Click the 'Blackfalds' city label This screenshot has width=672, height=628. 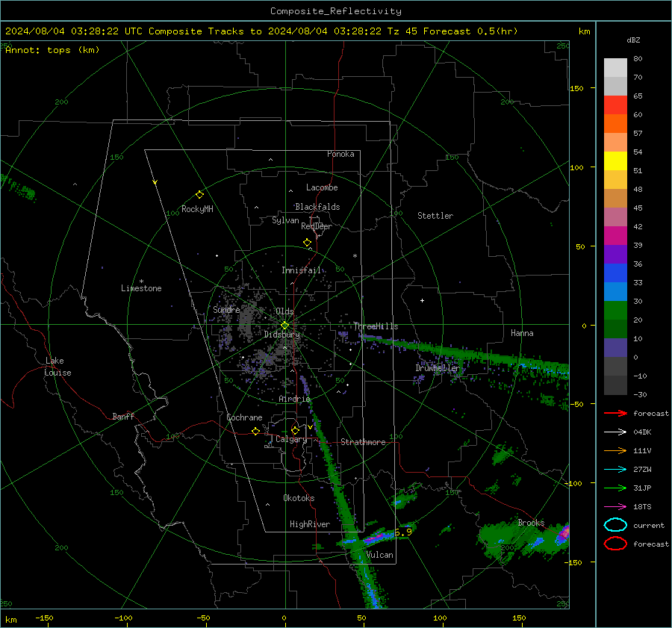pos(317,207)
